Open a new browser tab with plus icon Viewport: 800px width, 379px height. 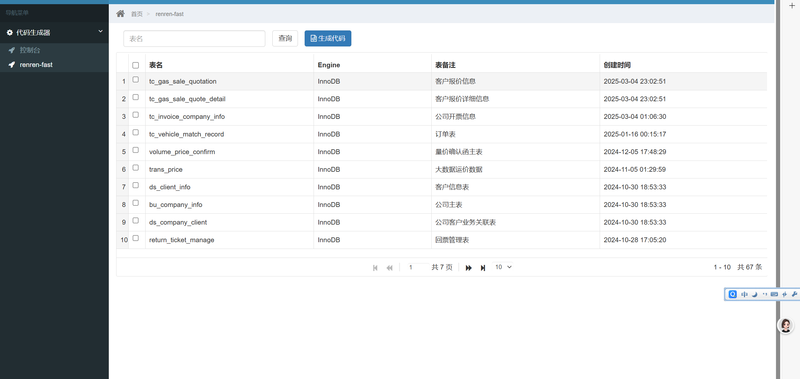pyautogui.click(x=792, y=5)
